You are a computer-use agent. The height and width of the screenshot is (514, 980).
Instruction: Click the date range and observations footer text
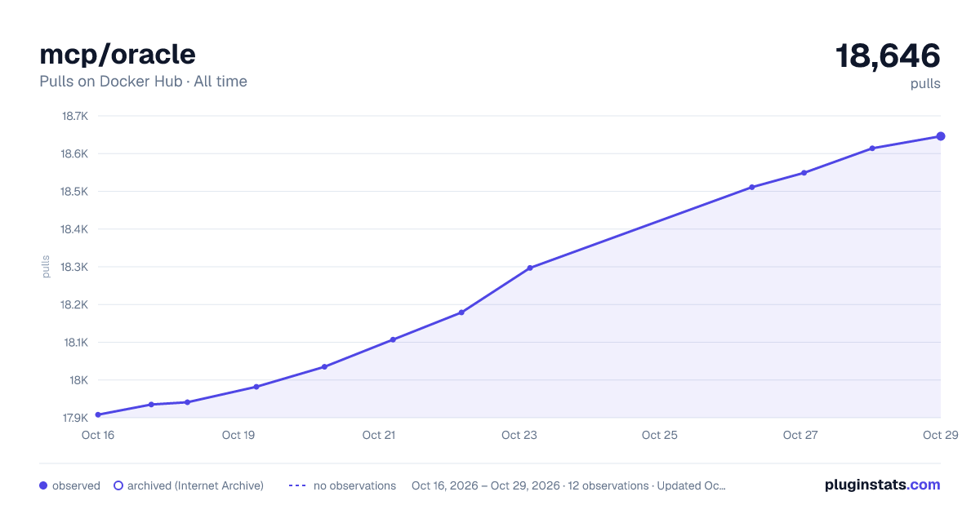click(568, 485)
